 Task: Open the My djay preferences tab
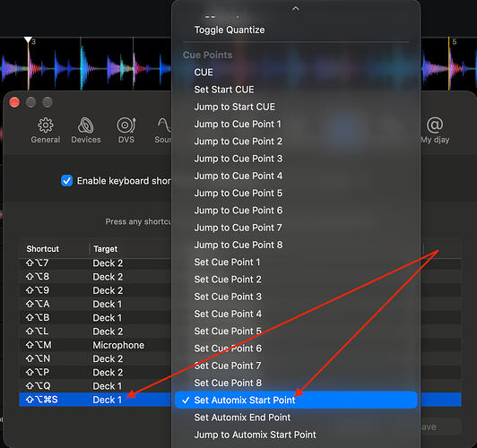click(435, 130)
